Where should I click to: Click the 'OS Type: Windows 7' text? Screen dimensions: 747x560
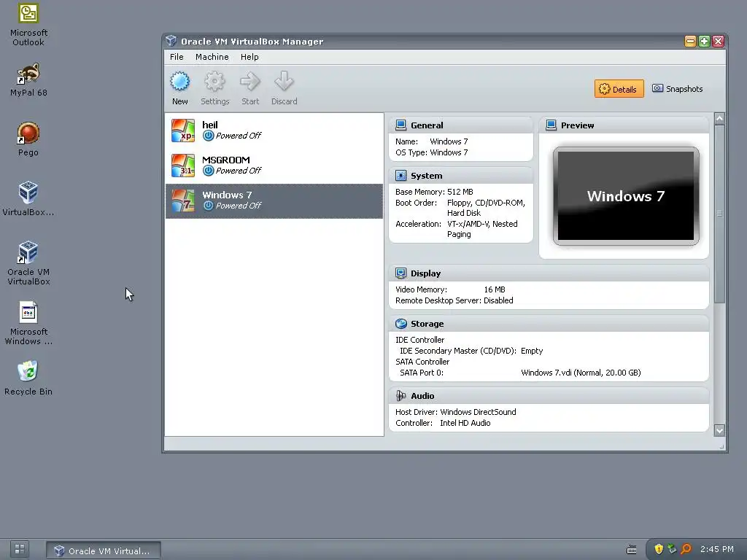click(432, 152)
